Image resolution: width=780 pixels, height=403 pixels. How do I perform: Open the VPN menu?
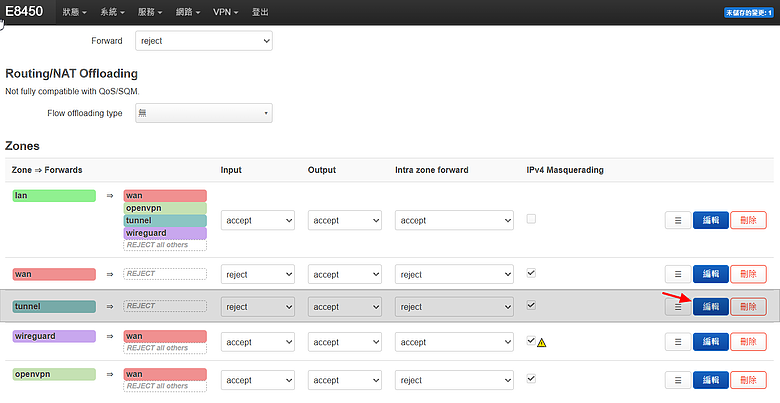(226, 12)
